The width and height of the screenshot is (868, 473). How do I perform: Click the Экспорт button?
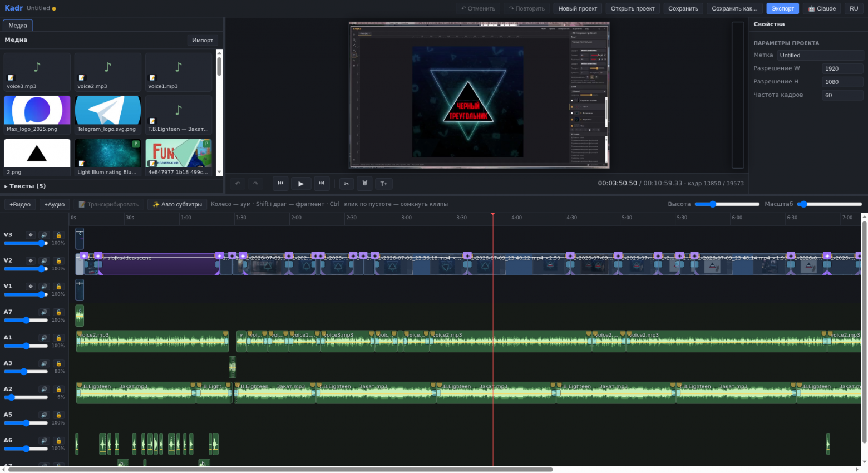point(782,8)
